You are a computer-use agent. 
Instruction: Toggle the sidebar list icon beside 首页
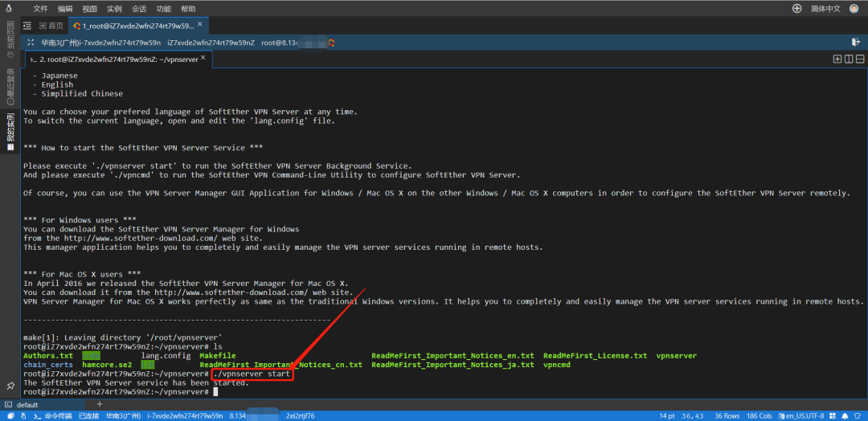point(26,26)
